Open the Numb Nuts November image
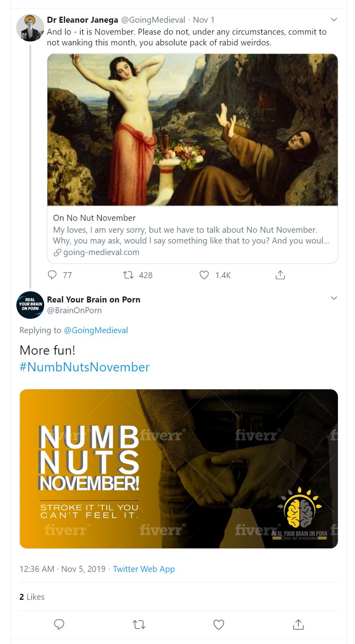This screenshot has width=355, height=644. pos(178,469)
